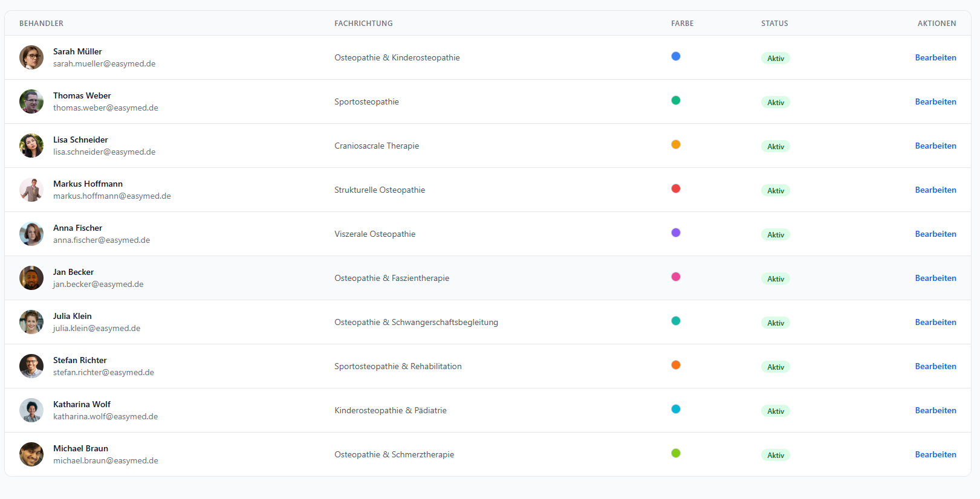Click Thomas Weber's green color dot

coord(676,100)
